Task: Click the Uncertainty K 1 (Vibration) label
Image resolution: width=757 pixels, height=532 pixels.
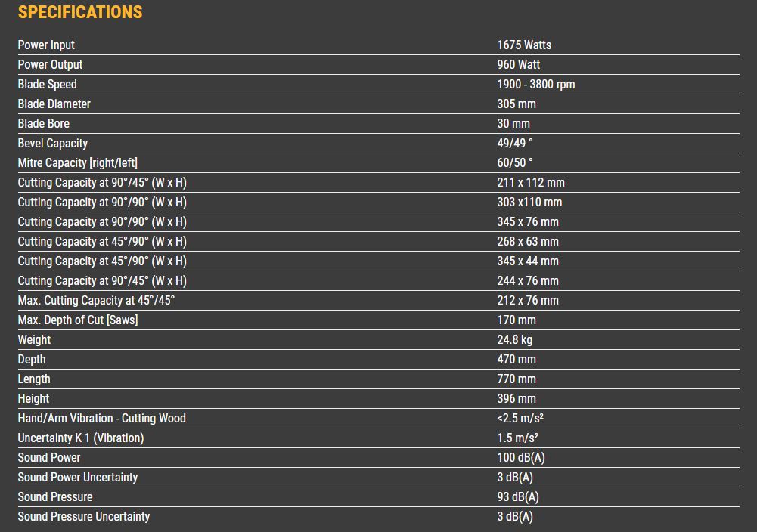Action: click(x=81, y=438)
